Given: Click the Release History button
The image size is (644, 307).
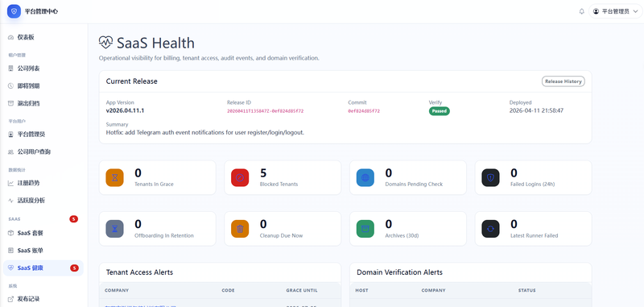Looking at the screenshot, I should click(563, 81).
